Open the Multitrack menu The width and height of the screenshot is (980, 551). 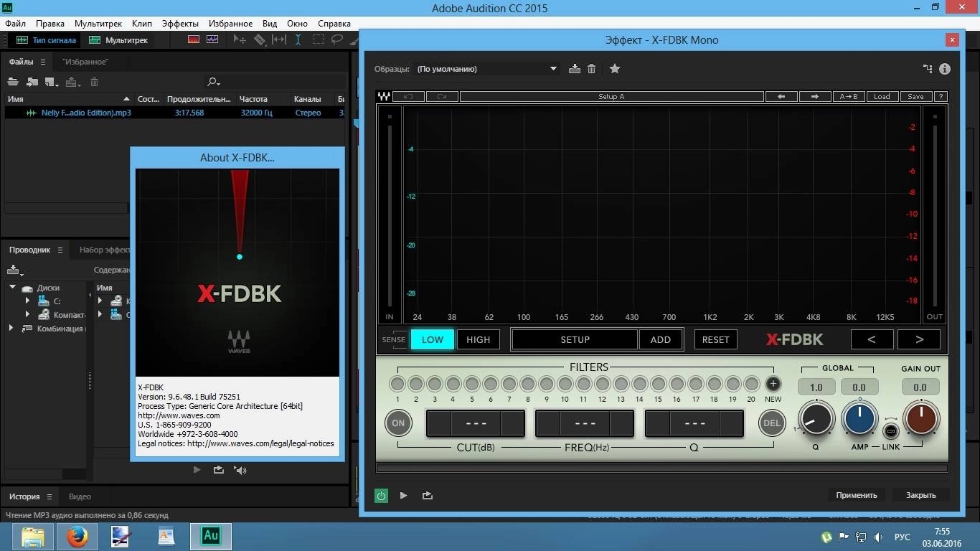98,24
